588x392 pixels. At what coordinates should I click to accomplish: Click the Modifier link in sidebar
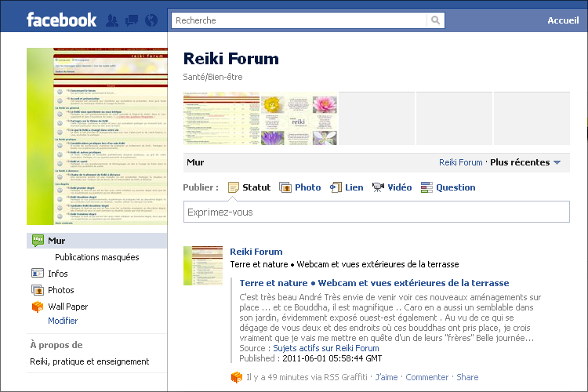tap(63, 321)
